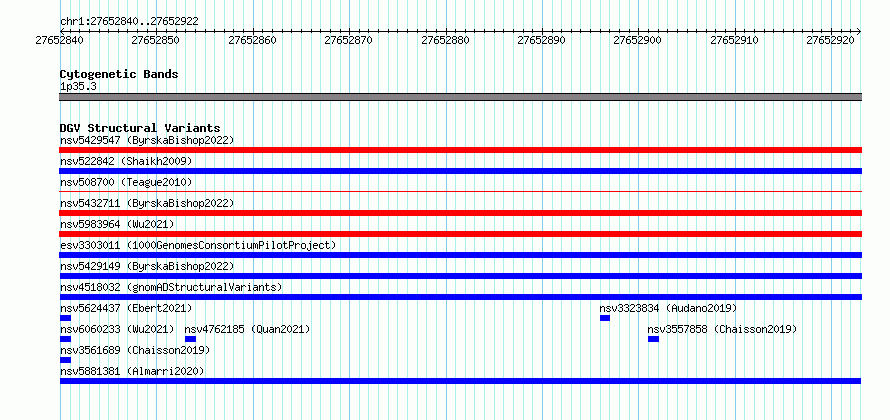Open nsv5881381 (Almarri2020) label
This screenshot has height=420, width=890.
pos(132,371)
